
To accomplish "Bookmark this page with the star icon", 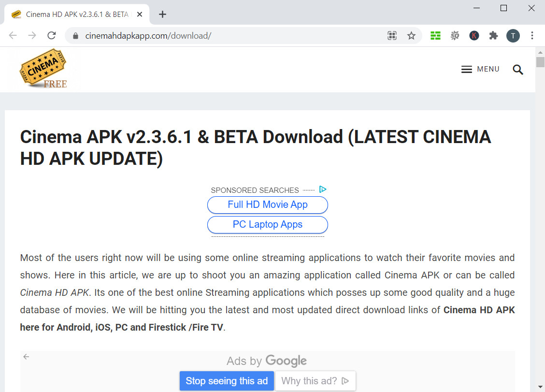I will (411, 35).
